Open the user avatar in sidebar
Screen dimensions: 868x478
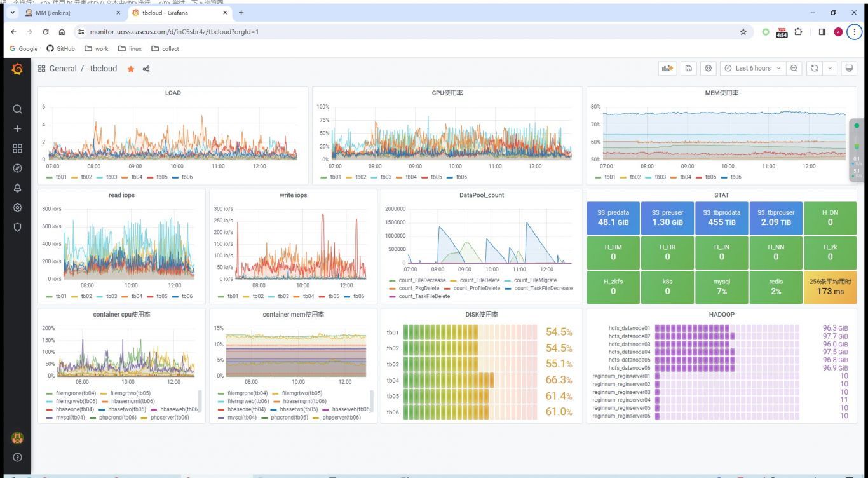click(17, 438)
